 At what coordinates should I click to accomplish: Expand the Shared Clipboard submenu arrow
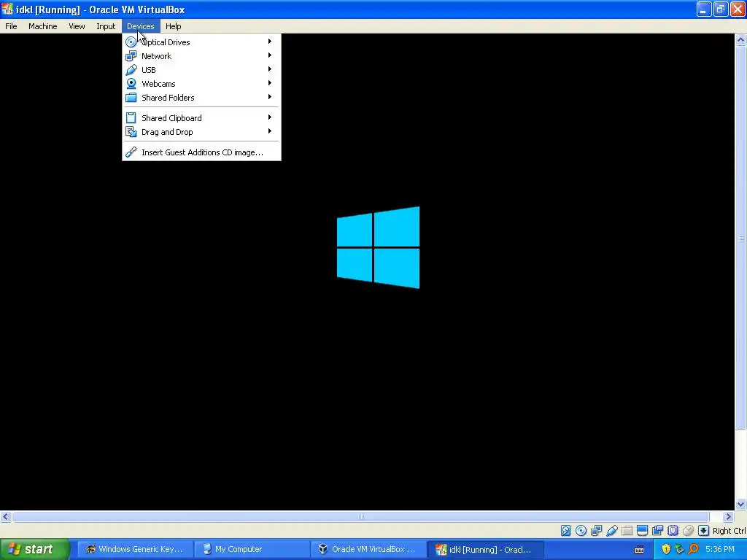270,117
